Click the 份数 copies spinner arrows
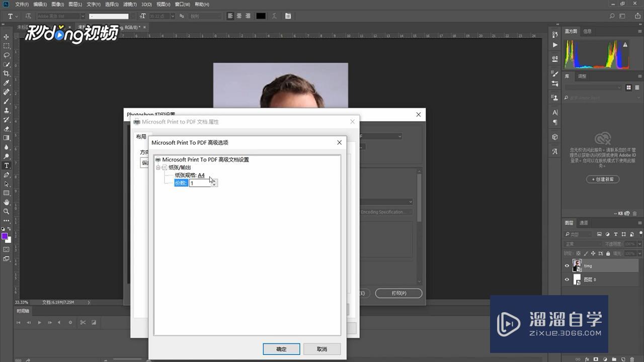This screenshot has height=362, width=644. (214, 183)
